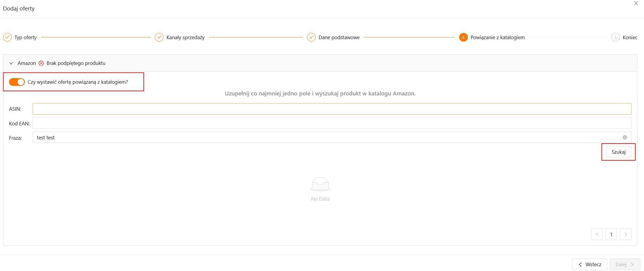Viewport: 644px width, 271px height.
Task: Click the Wstecz back button
Action: pyautogui.click(x=589, y=264)
